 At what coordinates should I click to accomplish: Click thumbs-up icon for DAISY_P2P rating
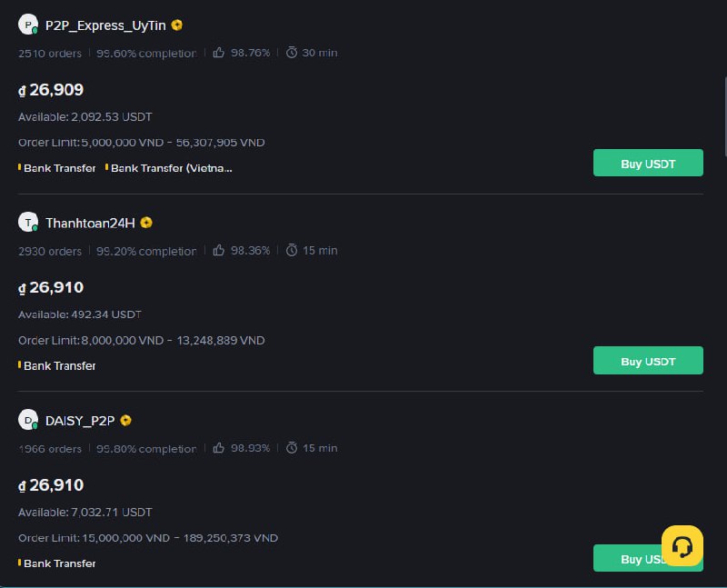point(219,448)
